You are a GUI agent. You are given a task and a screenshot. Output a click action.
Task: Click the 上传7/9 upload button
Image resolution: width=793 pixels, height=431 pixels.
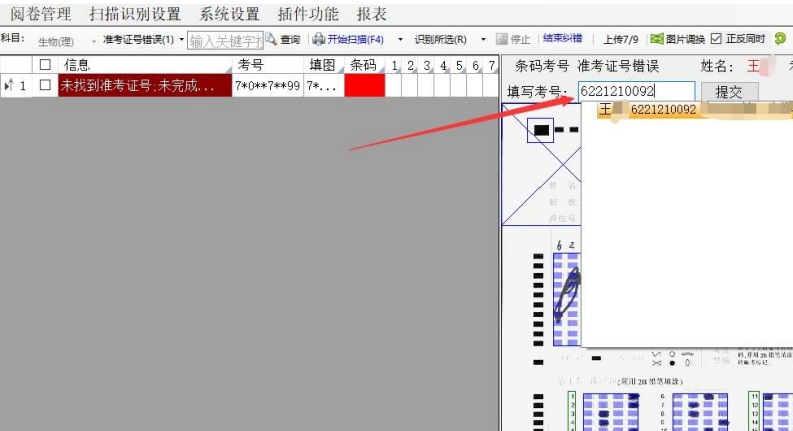pos(621,39)
